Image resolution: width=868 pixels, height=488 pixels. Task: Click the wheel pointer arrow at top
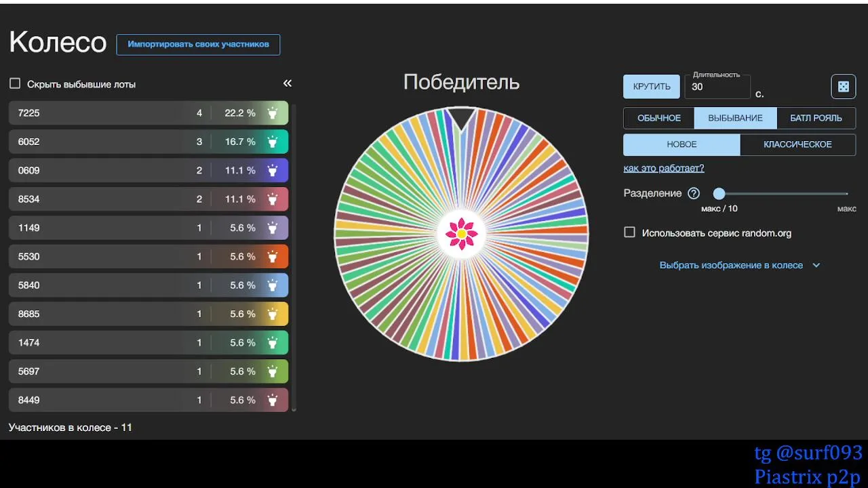pos(461,119)
